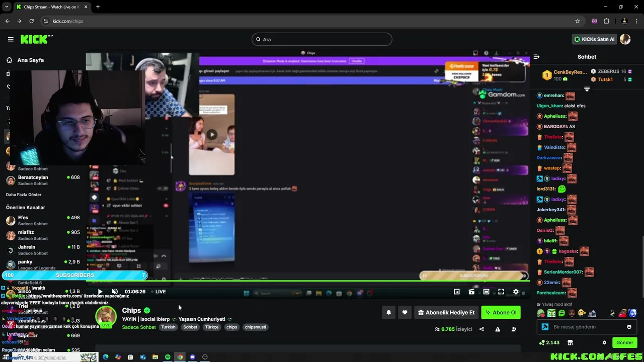
Task: Open File Explorer from the taskbar
Action: click(155, 357)
